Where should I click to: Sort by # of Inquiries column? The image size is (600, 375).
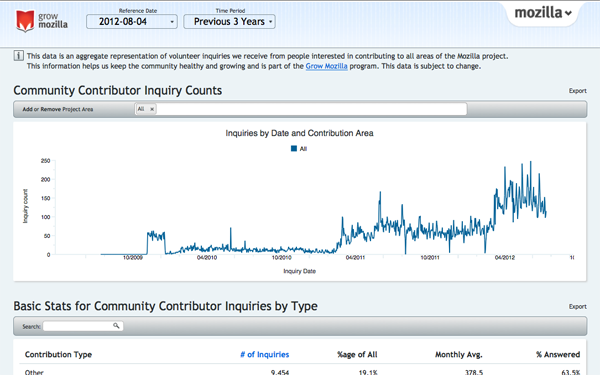pyautogui.click(x=264, y=354)
